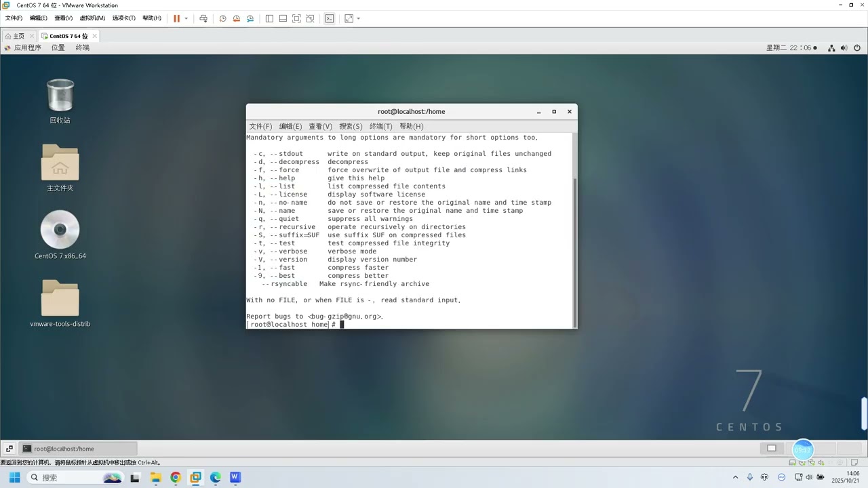Image resolution: width=868 pixels, height=488 pixels.
Task: Click the show desktop icon in CentOS bottom panel
Action: (x=9, y=449)
